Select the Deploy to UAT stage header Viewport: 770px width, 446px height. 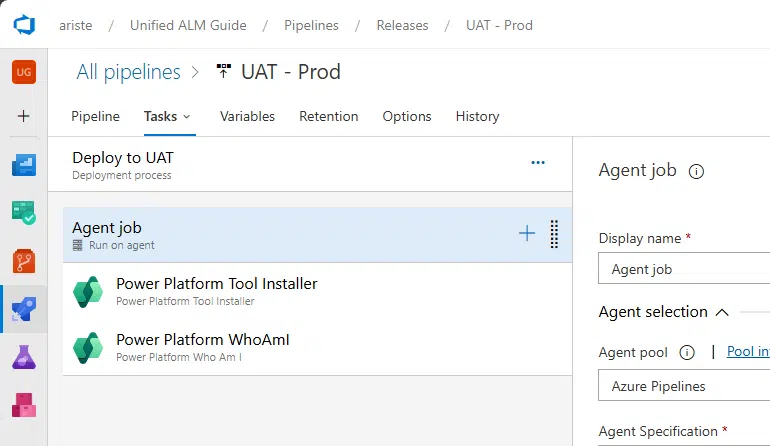(310, 165)
